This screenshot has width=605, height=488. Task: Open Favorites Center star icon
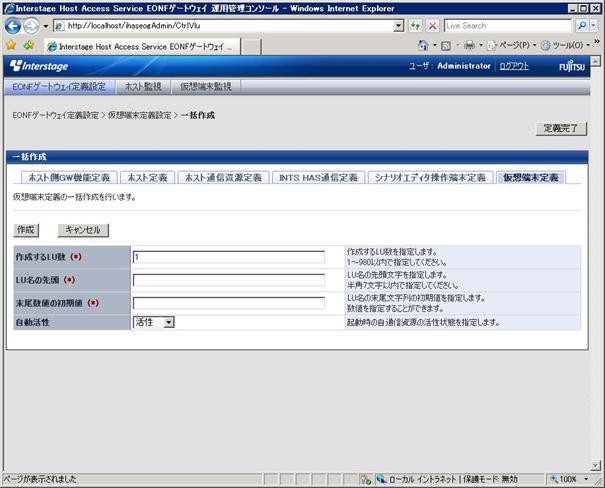11,46
